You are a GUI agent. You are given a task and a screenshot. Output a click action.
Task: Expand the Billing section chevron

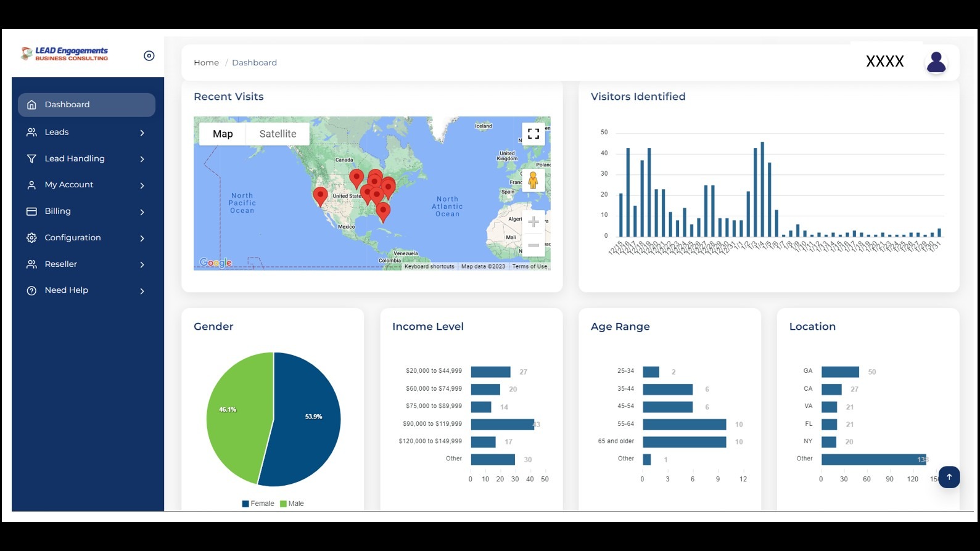[x=142, y=212]
